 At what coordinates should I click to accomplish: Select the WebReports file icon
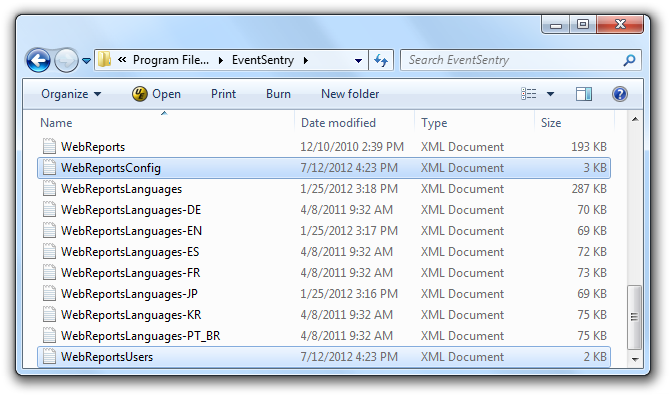coord(49,146)
